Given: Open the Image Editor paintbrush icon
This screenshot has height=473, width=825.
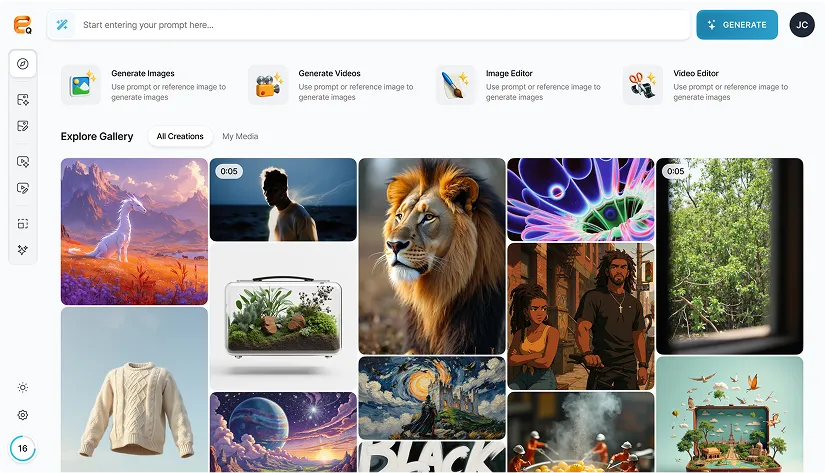Looking at the screenshot, I should (x=455, y=85).
